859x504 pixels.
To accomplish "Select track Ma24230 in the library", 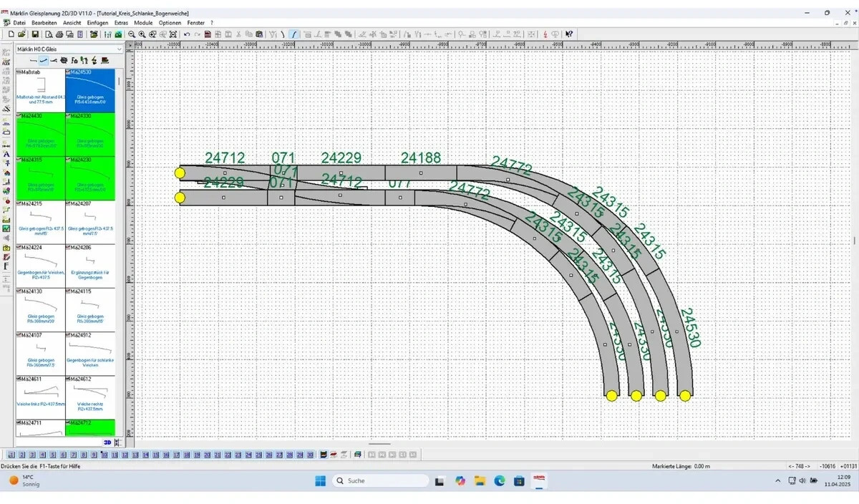I will [89, 178].
